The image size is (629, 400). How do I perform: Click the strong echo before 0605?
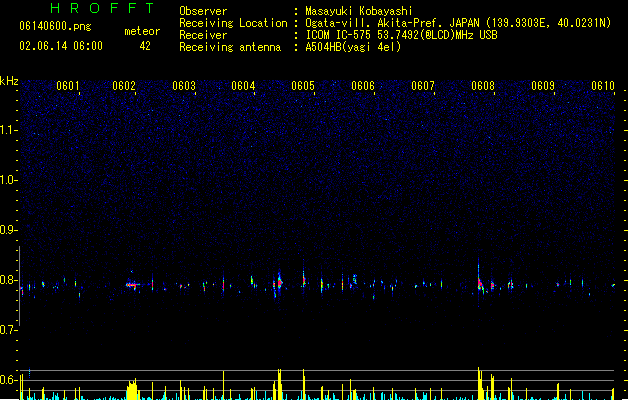pyautogui.click(x=279, y=283)
